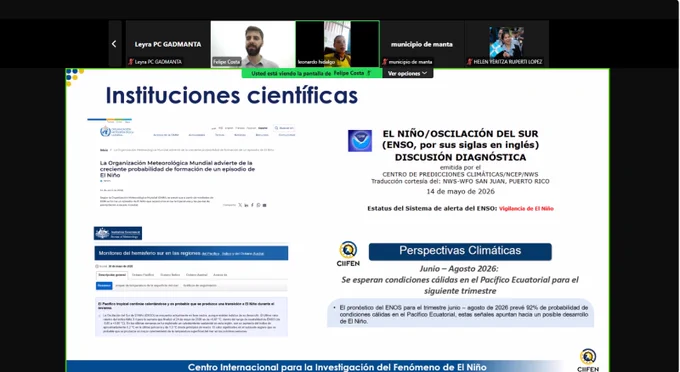
Task: Open the Ver opciones dropdown
Action: coord(408,73)
